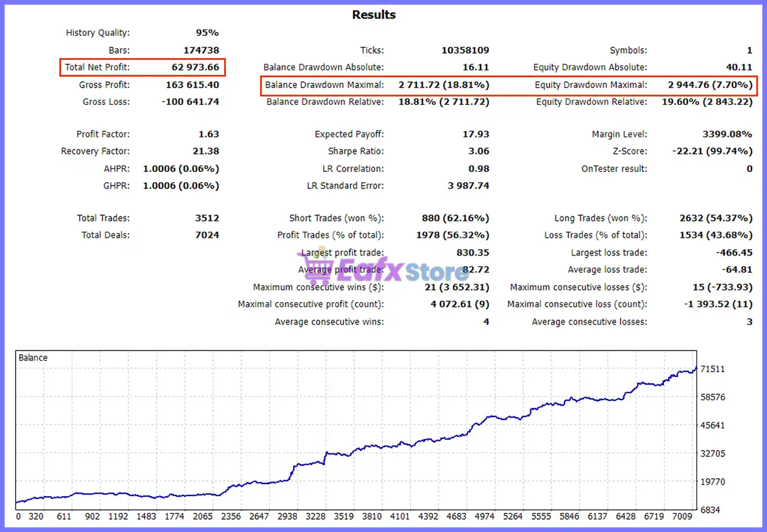The image size is (767, 532).
Task: Select the GHPR label
Action: coord(116,186)
